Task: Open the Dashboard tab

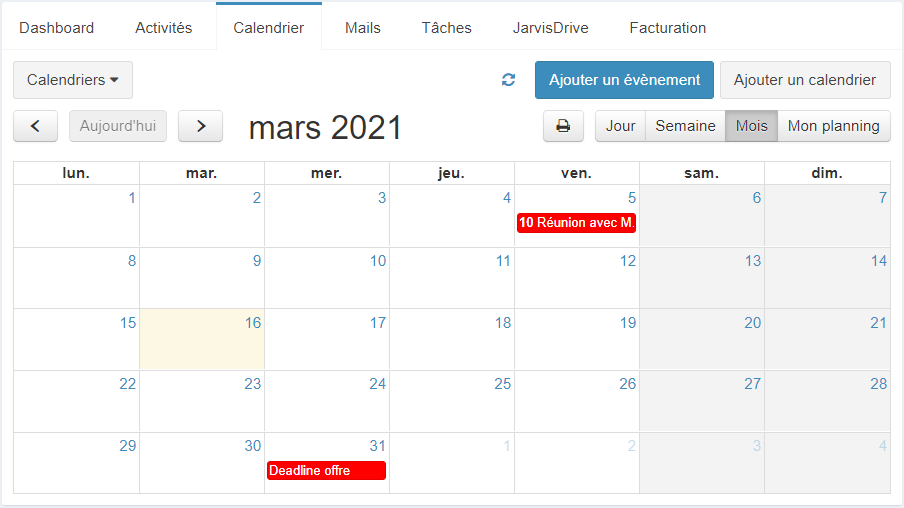Action: tap(56, 28)
